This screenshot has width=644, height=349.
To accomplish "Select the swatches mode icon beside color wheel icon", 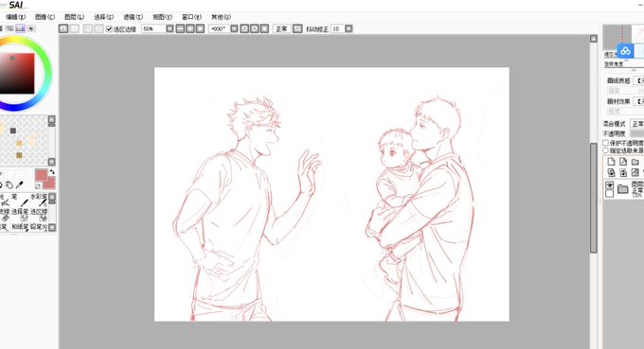I will click(20, 28).
